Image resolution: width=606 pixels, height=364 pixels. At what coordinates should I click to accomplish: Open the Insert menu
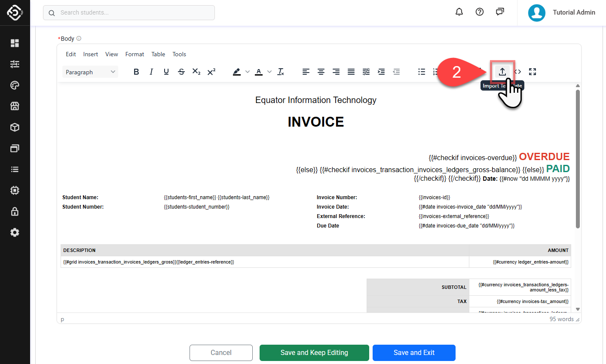pos(90,54)
